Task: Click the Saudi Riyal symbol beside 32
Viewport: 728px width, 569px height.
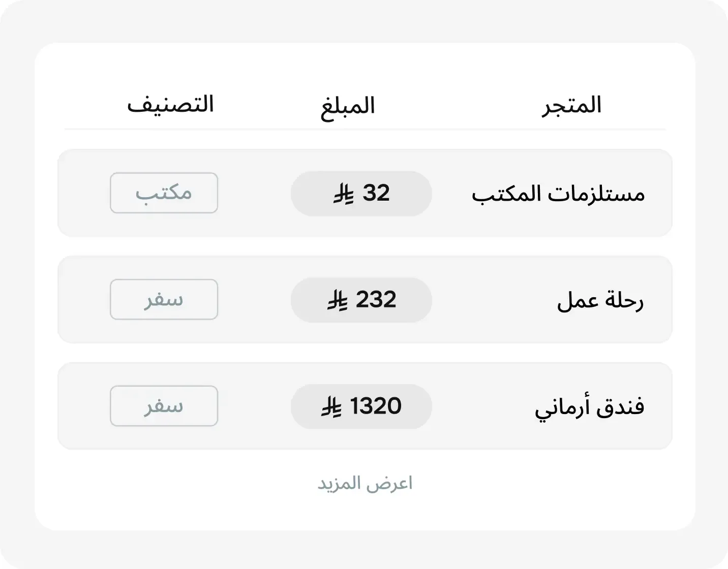Action: pos(345,193)
